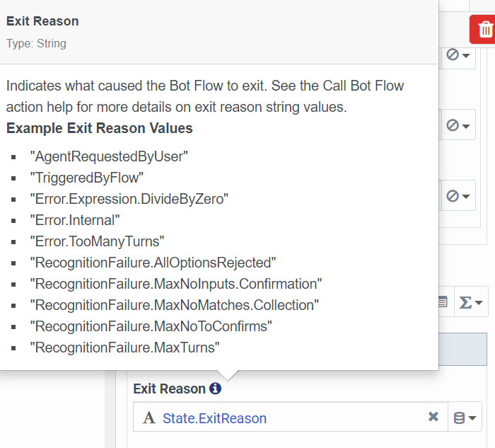495x448 pixels.
Task: Select the State.ExitReason variable field
Action: 291,417
